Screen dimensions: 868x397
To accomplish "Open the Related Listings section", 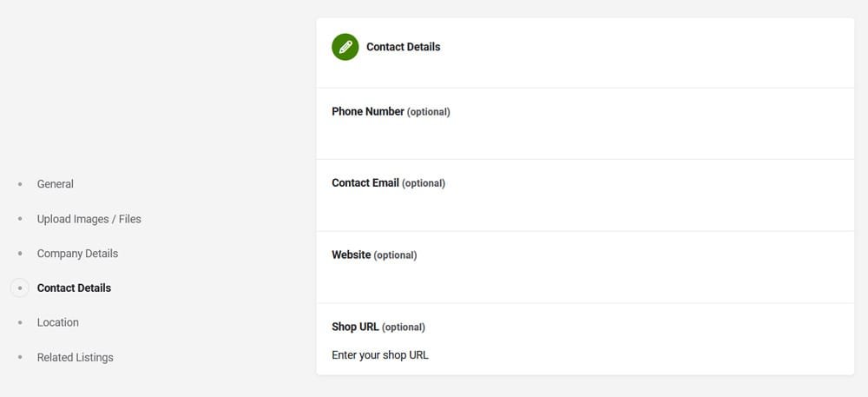I will pyautogui.click(x=75, y=357).
